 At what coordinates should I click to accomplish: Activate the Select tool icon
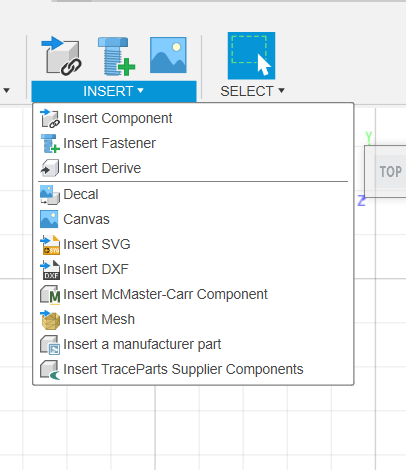point(251,56)
